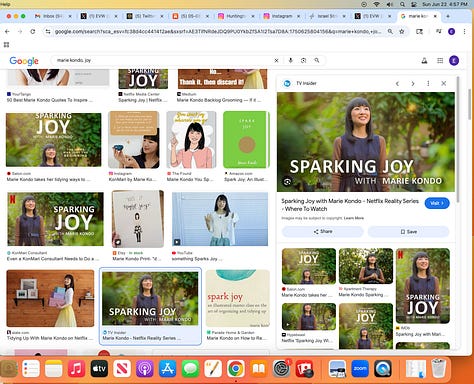Open the Etsy Marie Kondo print result

(138, 219)
